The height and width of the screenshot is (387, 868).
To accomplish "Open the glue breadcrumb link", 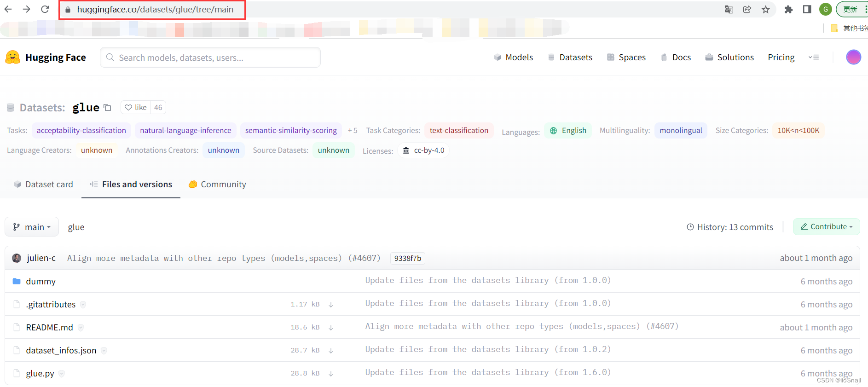I will coord(76,227).
